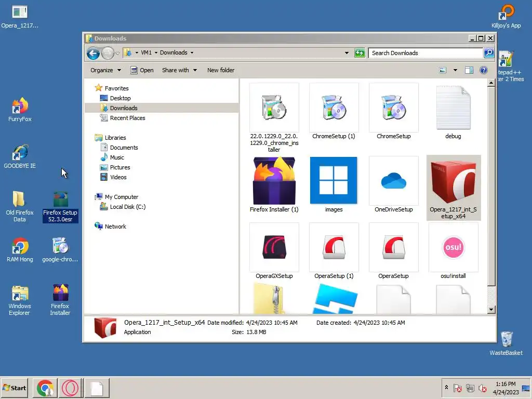The width and height of the screenshot is (532, 399).
Task: Select the osu!install file
Action: pos(453,251)
